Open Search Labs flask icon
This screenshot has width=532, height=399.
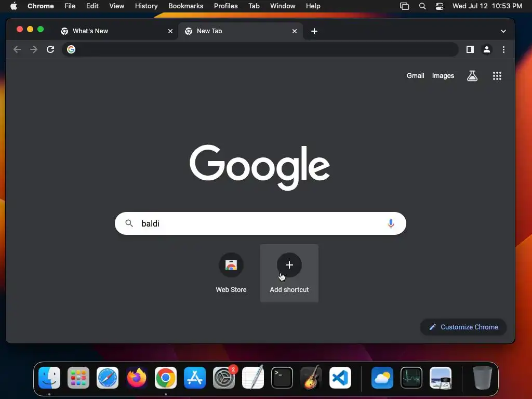click(472, 76)
